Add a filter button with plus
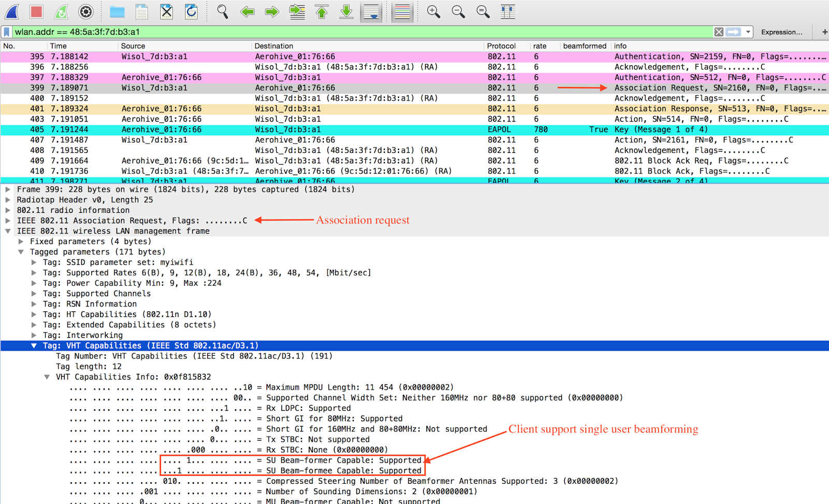The height and width of the screenshot is (504, 829). pyautogui.click(x=825, y=32)
